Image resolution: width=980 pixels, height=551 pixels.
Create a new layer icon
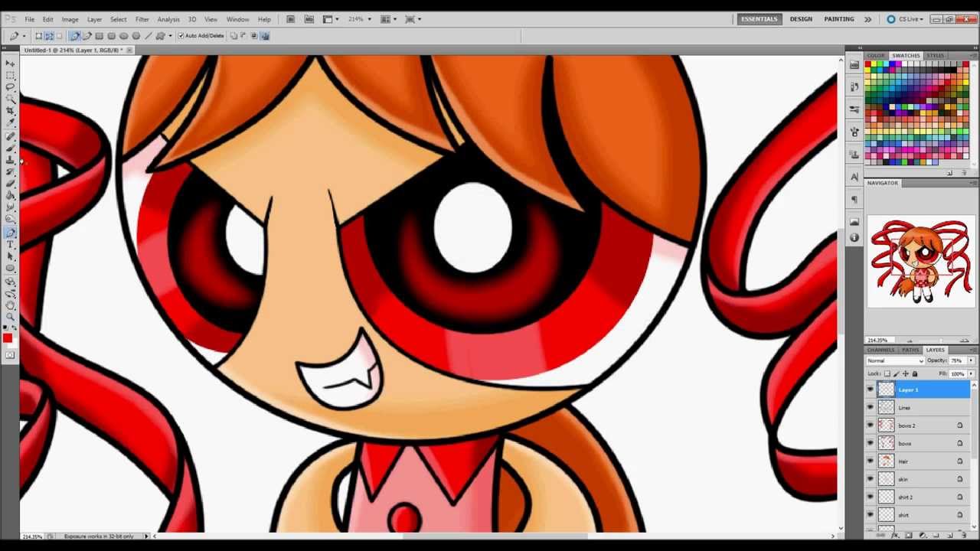950,535
